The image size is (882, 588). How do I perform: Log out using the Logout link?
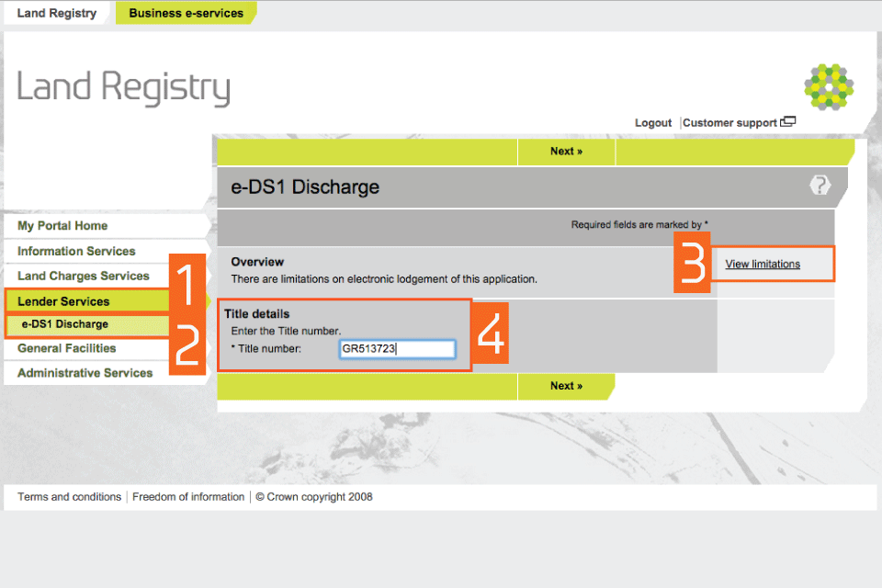653,123
